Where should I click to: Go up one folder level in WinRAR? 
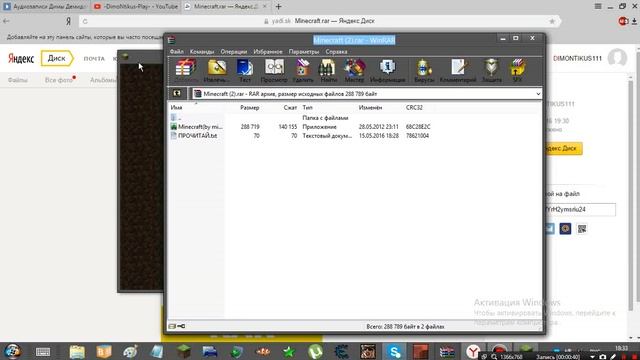point(177,93)
